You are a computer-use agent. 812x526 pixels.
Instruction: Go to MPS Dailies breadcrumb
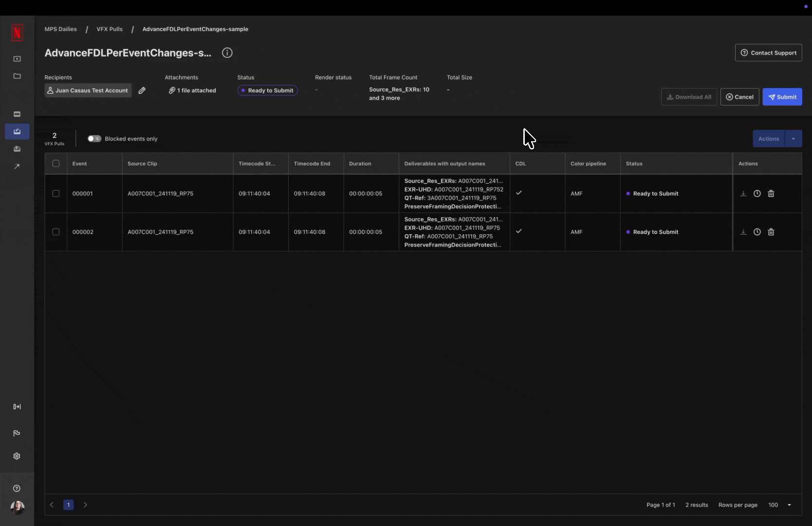[x=60, y=29]
